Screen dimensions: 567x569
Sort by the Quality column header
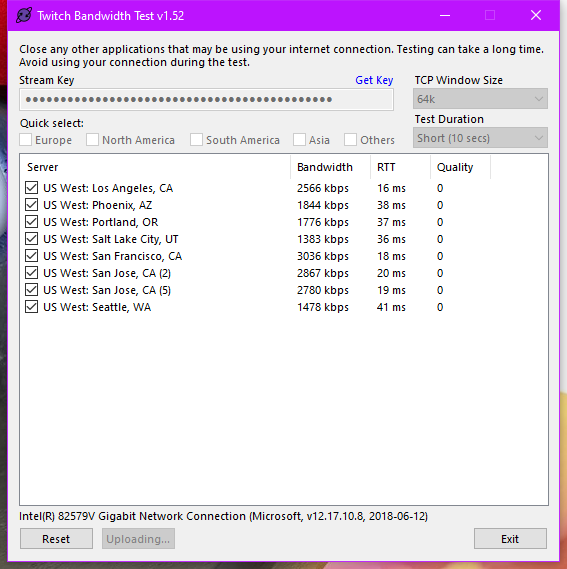(x=460, y=167)
